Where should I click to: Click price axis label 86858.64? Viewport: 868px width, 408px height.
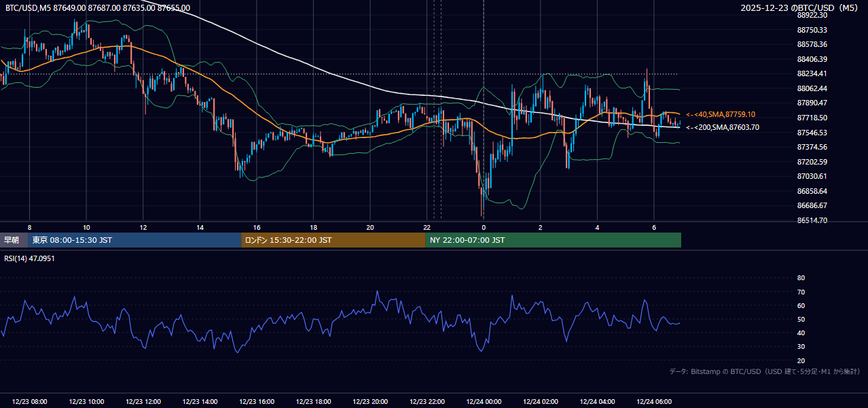click(x=812, y=191)
